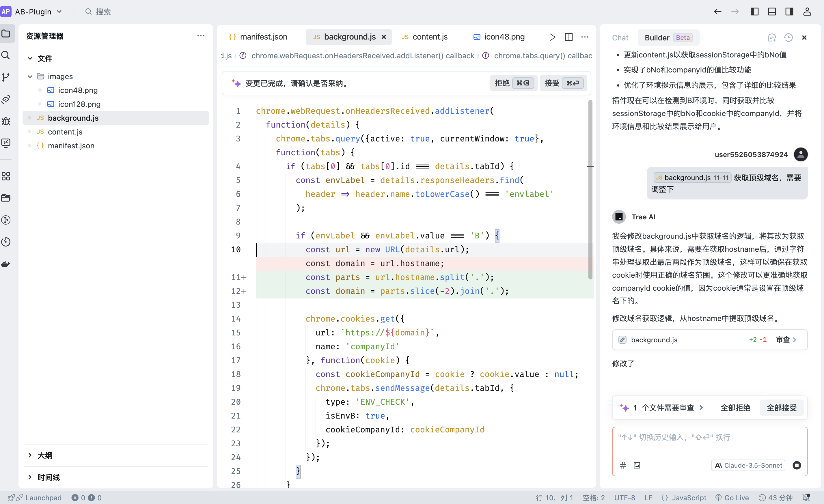
Task: Switch to icon48.png tab
Action: click(499, 37)
